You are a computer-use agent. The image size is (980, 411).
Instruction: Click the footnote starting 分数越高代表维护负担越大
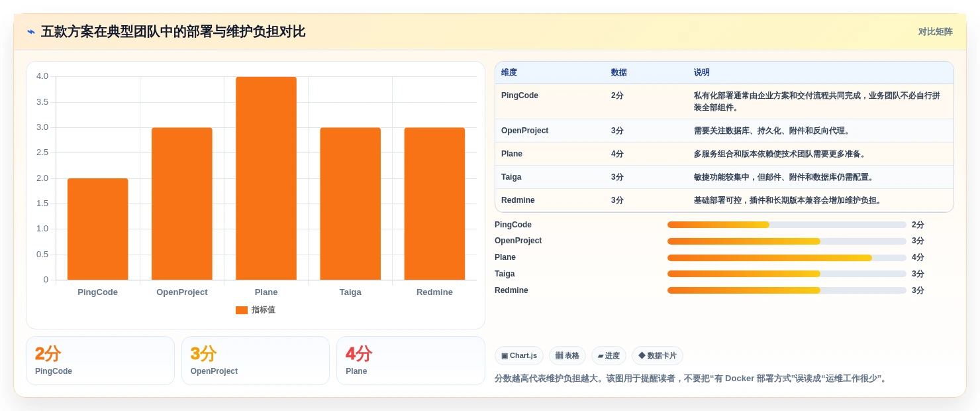(691, 379)
